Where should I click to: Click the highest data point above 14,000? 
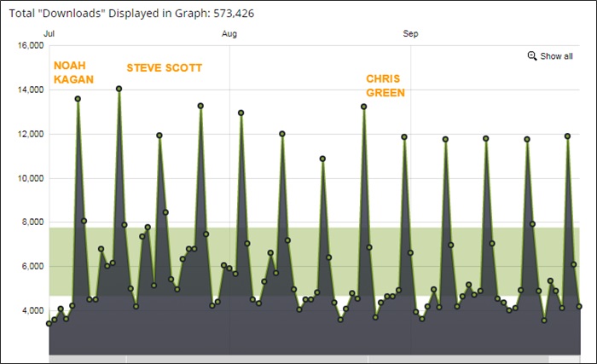(119, 89)
